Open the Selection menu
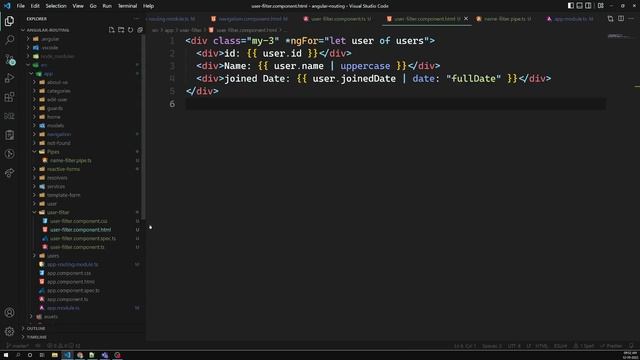 point(56,6)
